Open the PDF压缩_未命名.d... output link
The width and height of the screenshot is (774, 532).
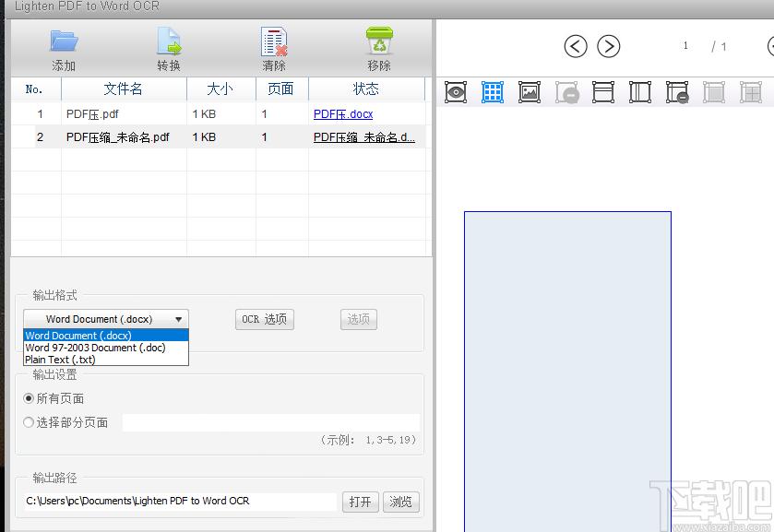pos(364,137)
